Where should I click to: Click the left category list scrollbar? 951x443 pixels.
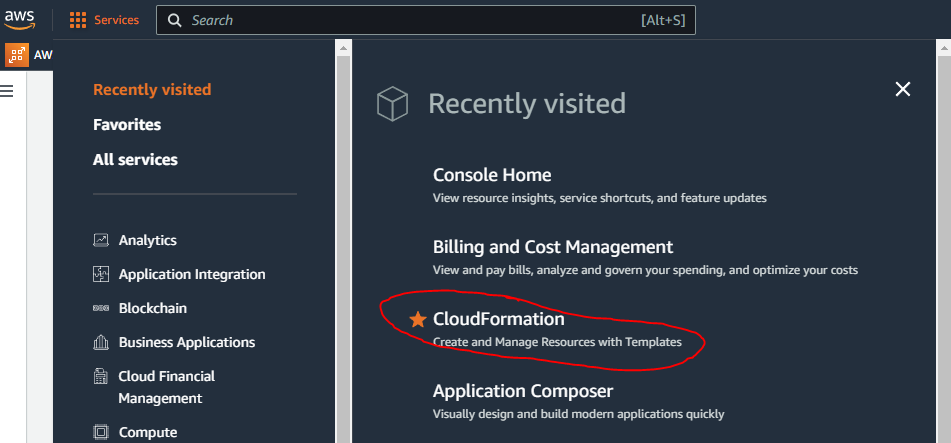click(343, 240)
